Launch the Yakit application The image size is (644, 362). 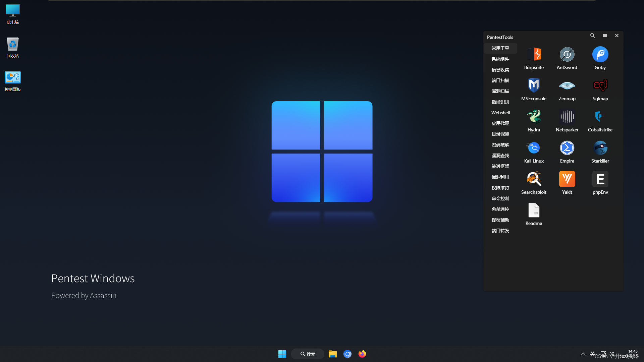[x=567, y=179]
